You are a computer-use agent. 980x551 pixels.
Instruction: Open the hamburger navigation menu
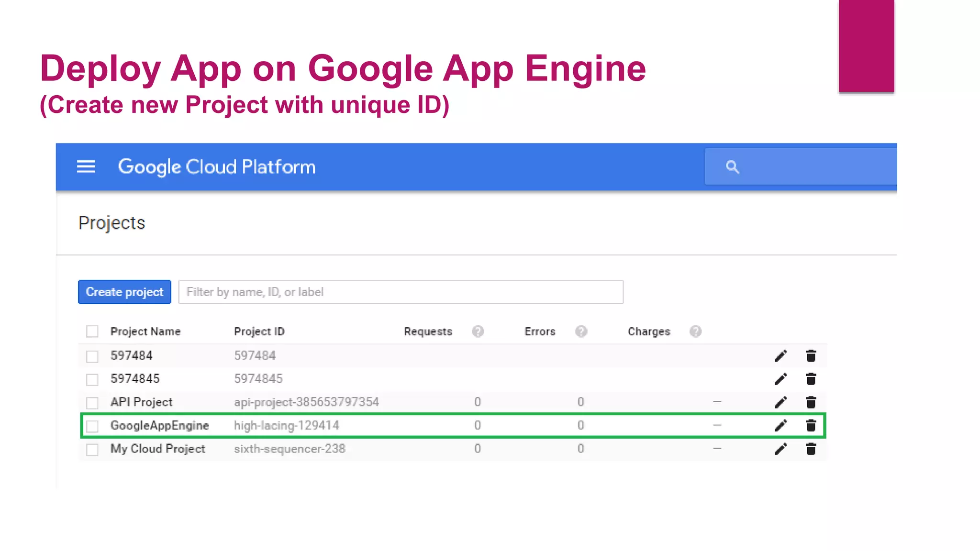point(86,167)
